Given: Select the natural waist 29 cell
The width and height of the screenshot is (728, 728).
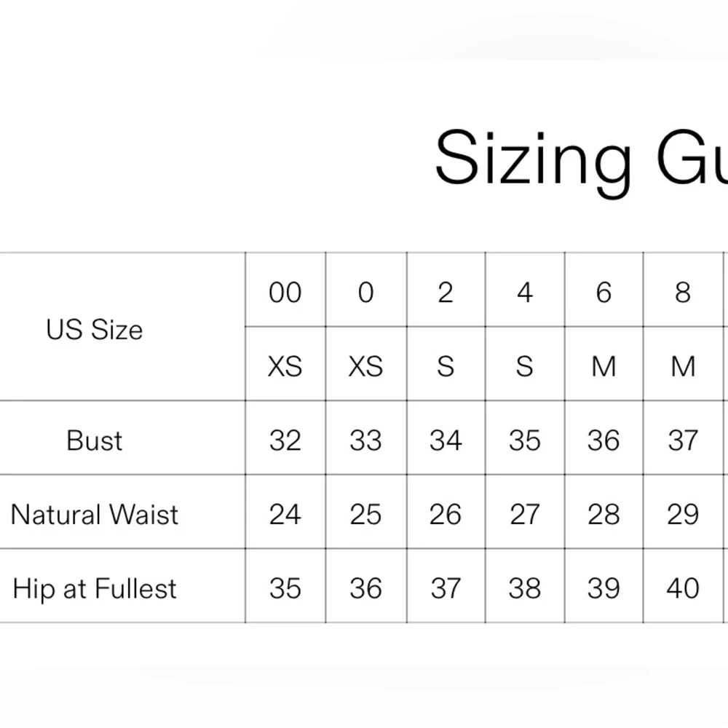Looking at the screenshot, I should coord(682,515).
